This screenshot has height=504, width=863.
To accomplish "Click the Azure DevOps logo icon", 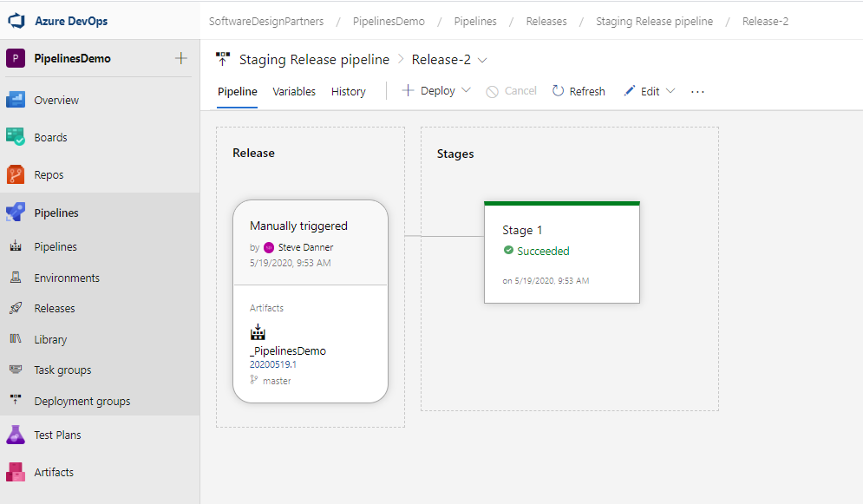I will coord(16,21).
